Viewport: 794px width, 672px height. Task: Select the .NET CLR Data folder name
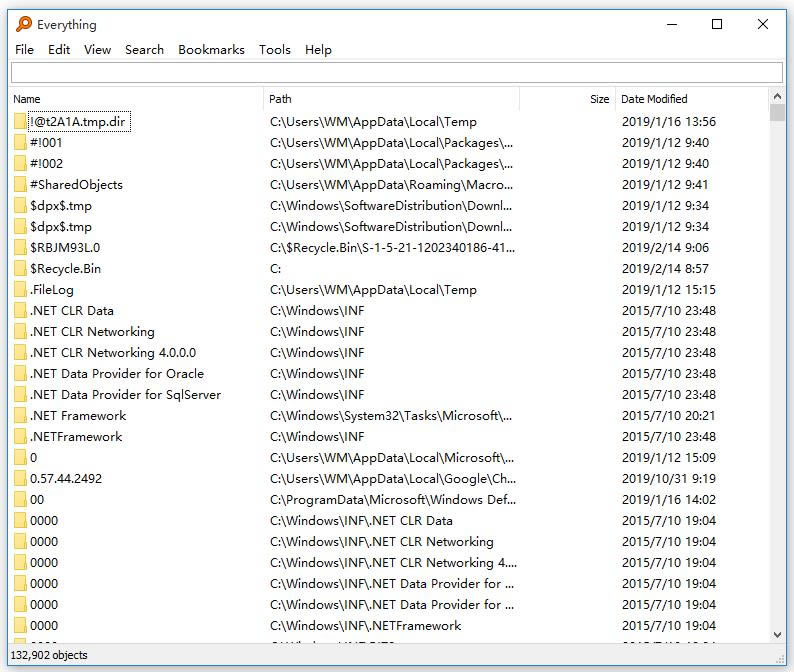coord(71,311)
